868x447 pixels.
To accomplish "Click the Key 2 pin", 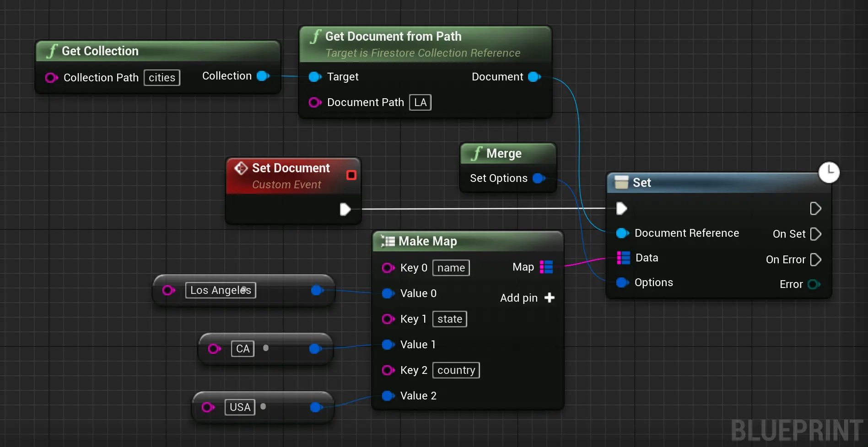I will 388,370.
